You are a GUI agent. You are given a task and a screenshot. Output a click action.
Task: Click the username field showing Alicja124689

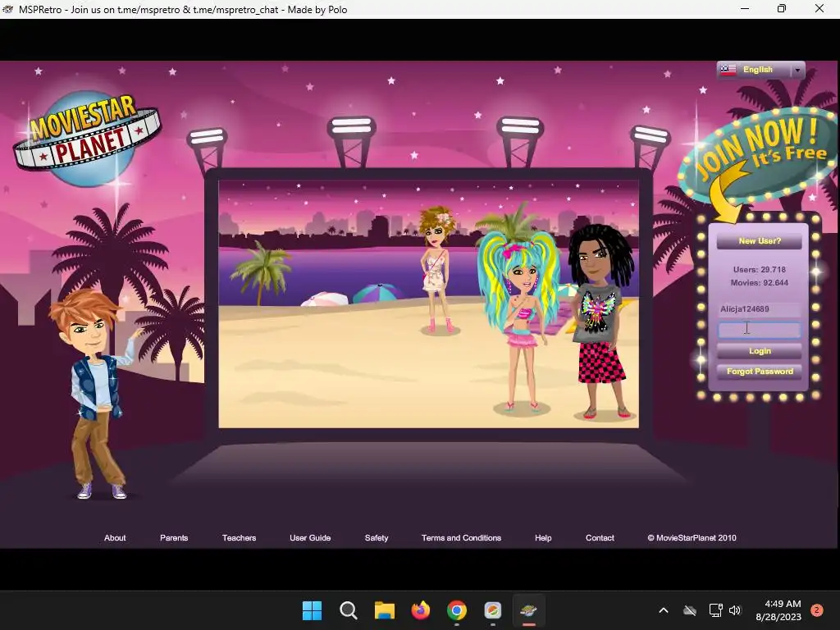click(x=759, y=309)
